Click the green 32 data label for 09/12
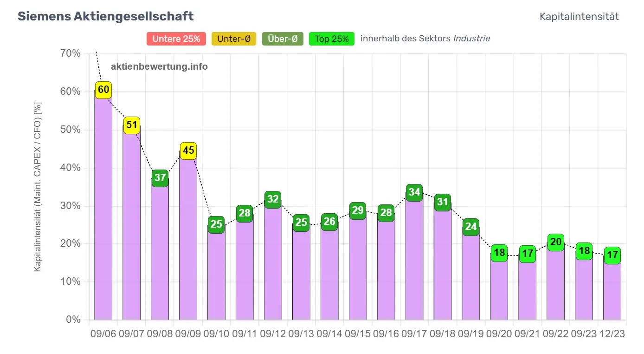This screenshot has width=644, height=354. coord(273,199)
